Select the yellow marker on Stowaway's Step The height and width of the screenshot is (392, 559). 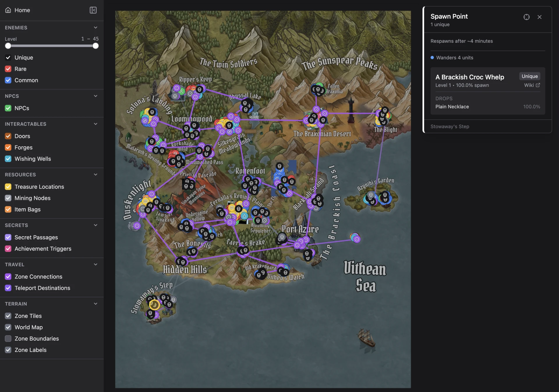pyautogui.click(x=154, y=305)
